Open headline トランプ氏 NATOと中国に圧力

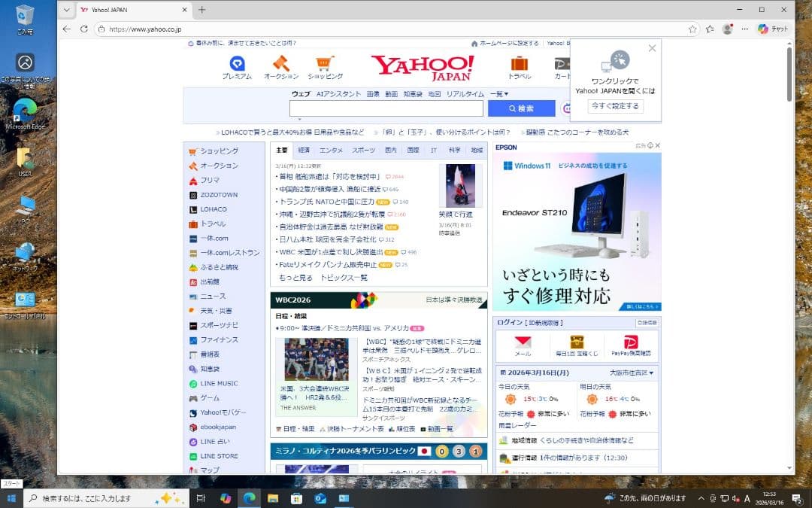tap(327, 202)
